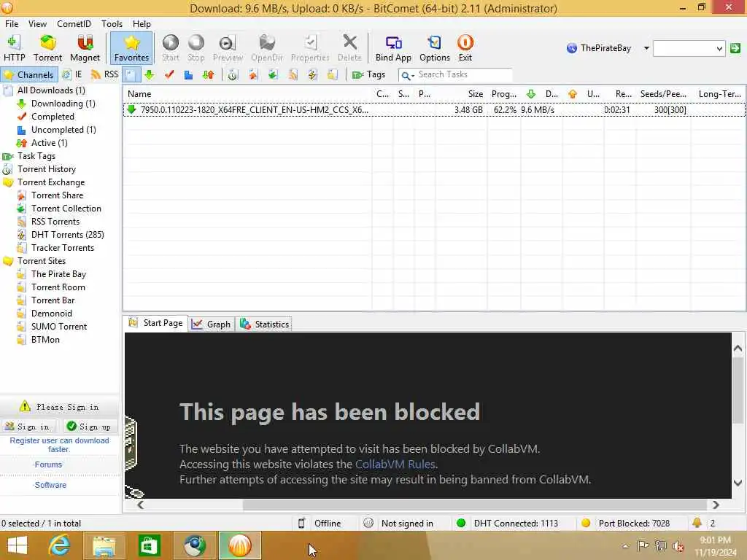The height and width of the screenshot is (560, 747).
Task: Click the Delete task toolbar icon
Action: tap(349, 48)
